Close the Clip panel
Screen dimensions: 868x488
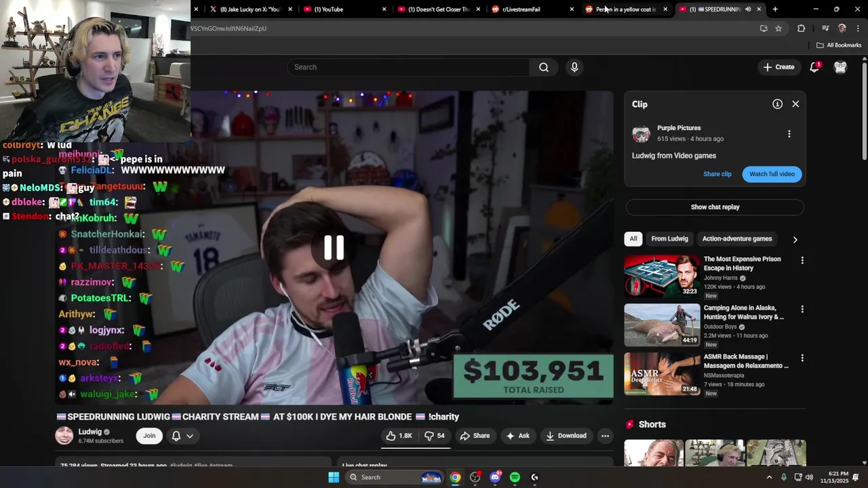(795, 104)
